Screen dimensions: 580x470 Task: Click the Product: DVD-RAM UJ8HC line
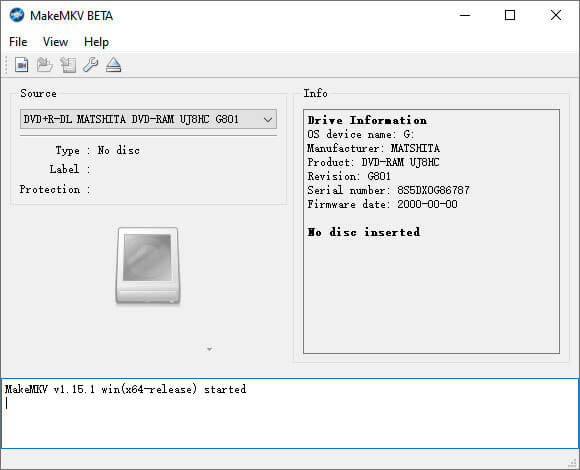[x=373, y=162]
